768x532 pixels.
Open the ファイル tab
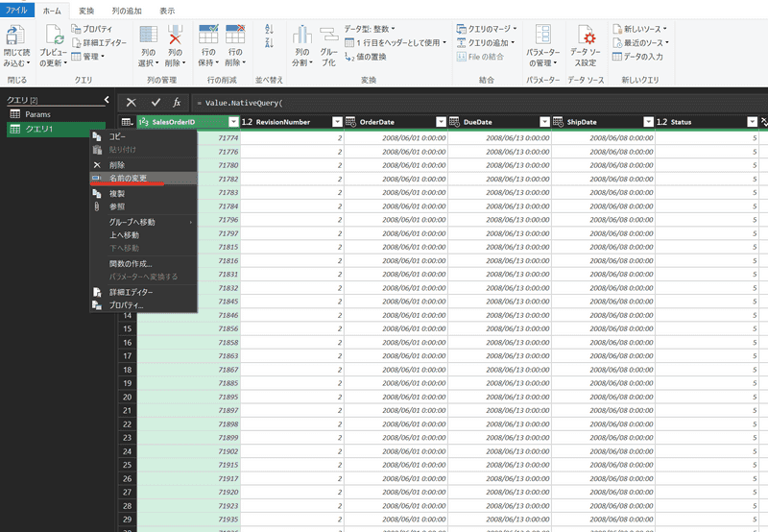point(17,10)
